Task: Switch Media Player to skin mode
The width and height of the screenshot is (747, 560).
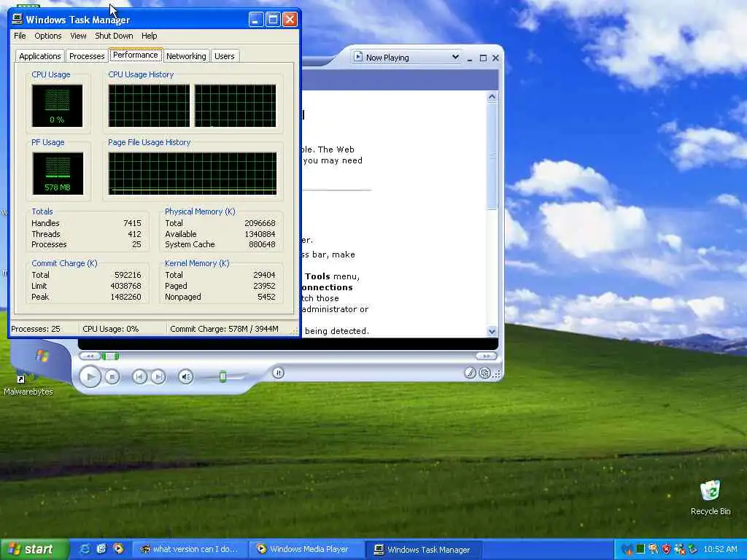Action: [485, 373]
